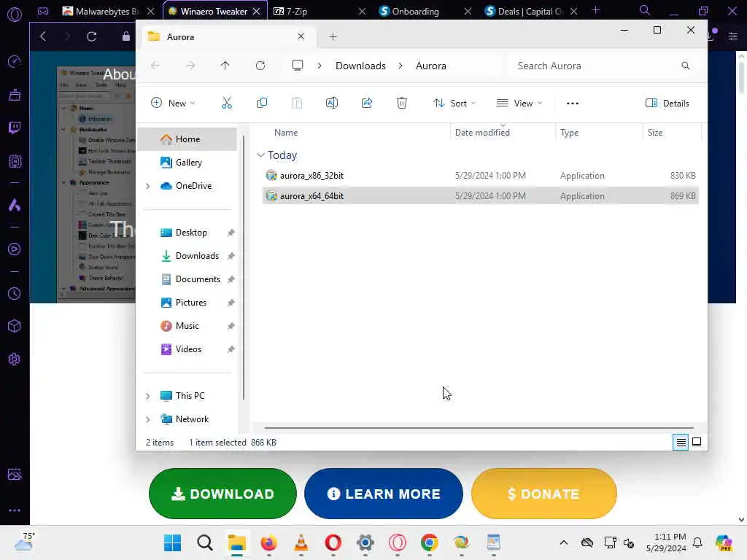Switch to large thumbnails view icon in status bar
The height and width of the screenshot is (560, 747).
point(697,443)
